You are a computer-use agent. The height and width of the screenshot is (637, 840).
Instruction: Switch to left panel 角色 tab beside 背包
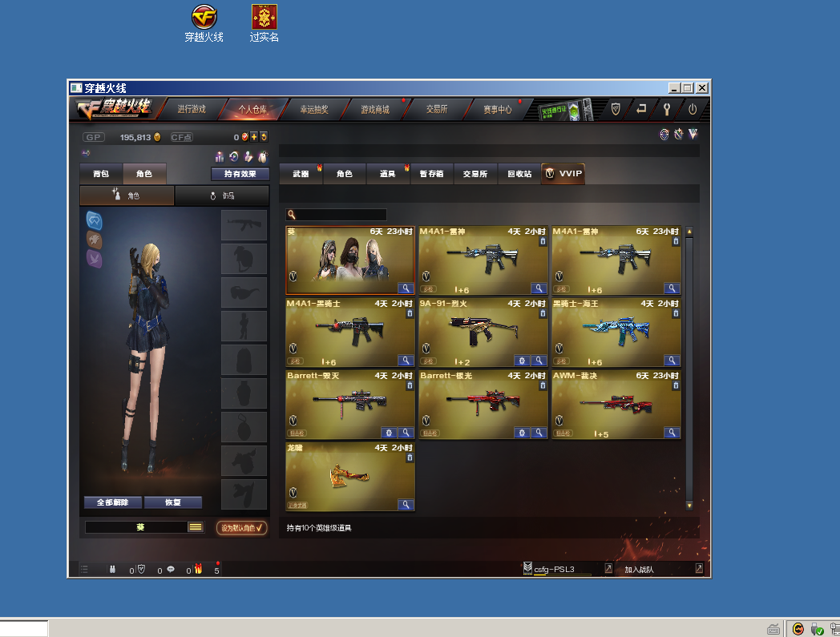click(144, 174)
